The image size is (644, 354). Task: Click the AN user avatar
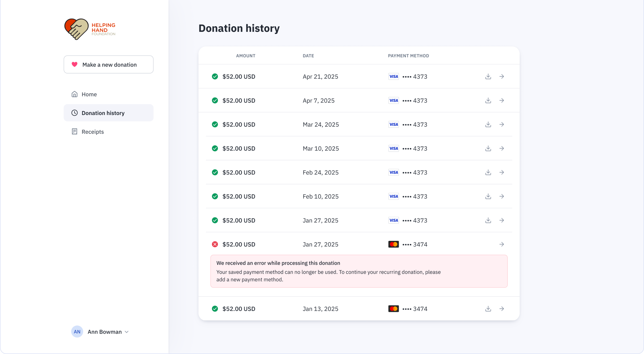pyautogui.click(x=77, y=332)
